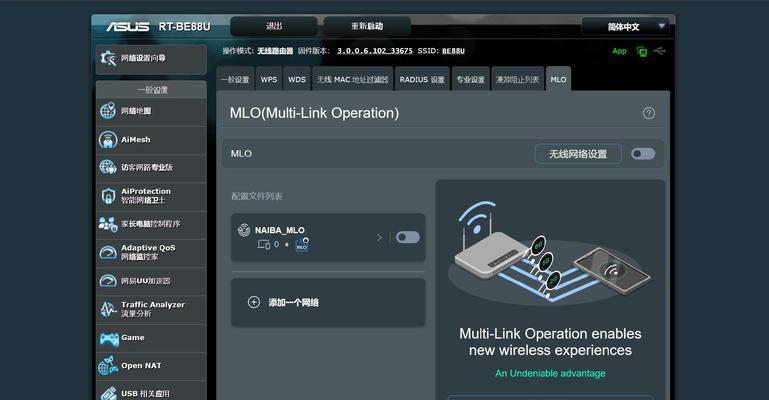Image resolution: width=769 pixels, height=400 pixels.
Task: Click the NAIBA_MLO connected devices icon
Action: [x=264, y=244]
